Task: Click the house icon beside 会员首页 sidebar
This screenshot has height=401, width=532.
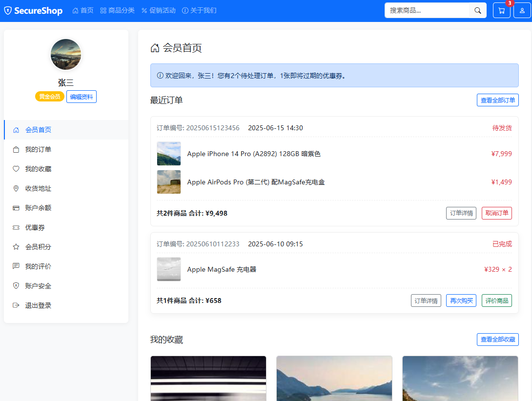Action: point(16,130)
